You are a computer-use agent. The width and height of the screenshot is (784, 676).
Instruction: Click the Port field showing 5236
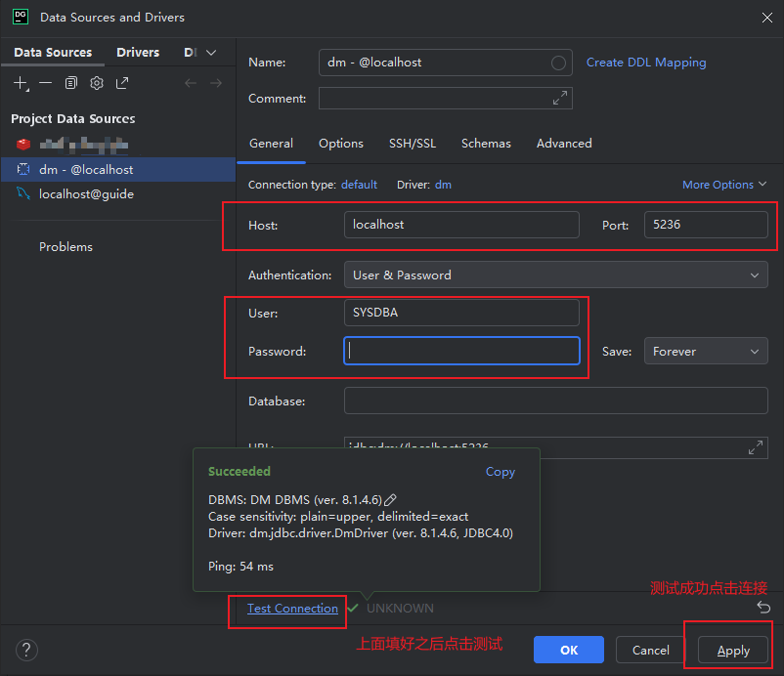(x=706, y=225)
